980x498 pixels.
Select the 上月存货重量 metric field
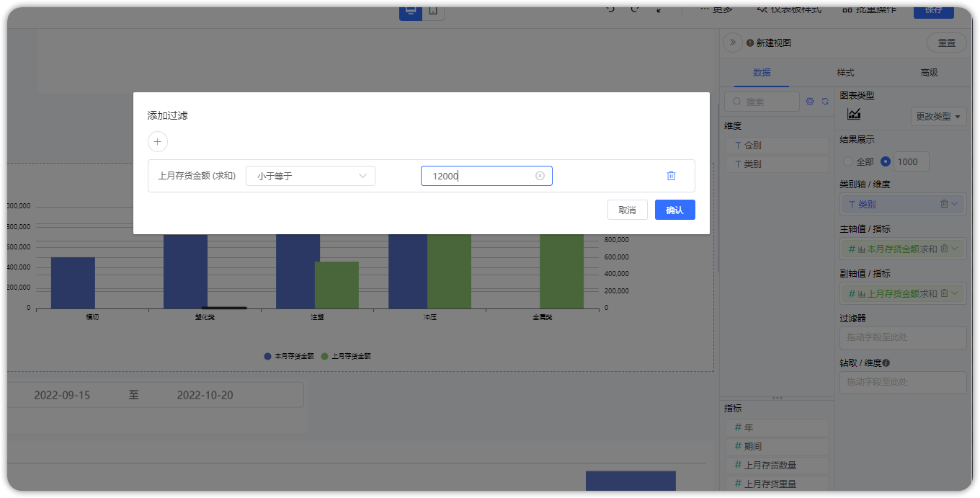click(777, 484)
